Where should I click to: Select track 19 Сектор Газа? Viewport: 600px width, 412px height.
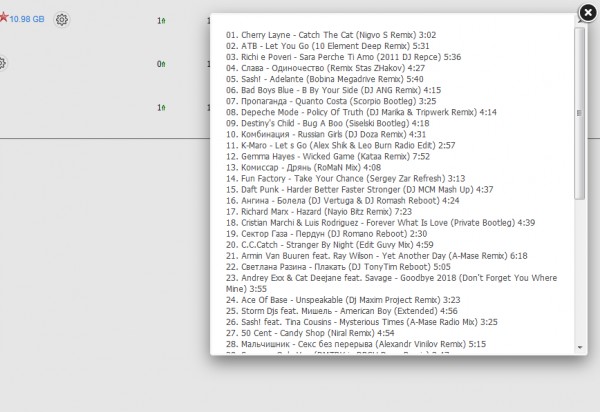pos(326,234)
